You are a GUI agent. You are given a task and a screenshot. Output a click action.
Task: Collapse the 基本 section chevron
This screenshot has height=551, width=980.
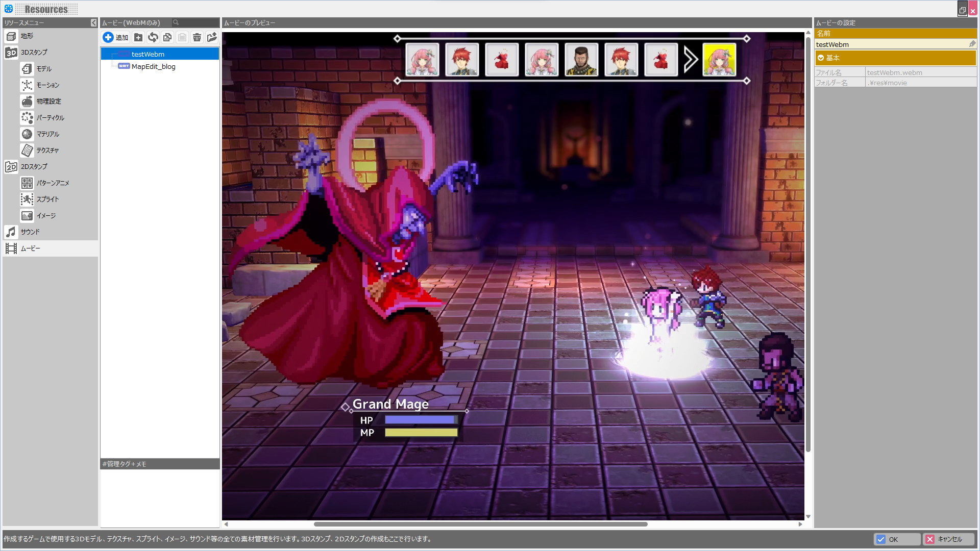821,58
